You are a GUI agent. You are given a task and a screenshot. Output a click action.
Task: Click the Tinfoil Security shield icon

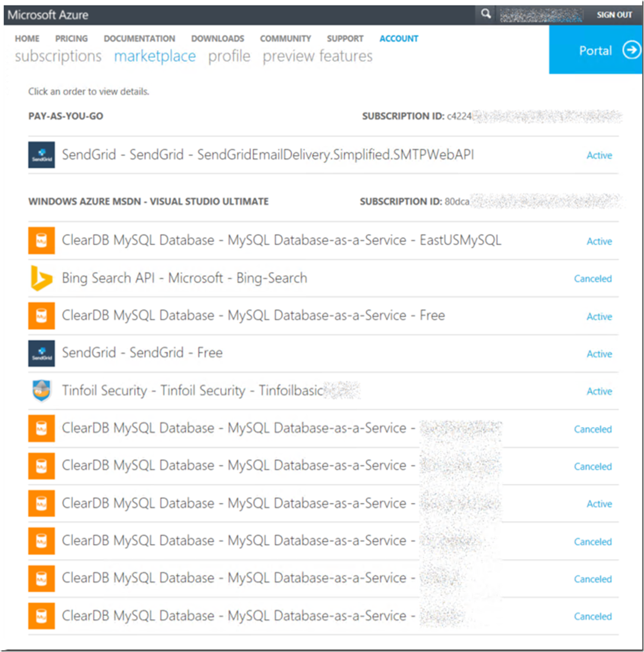[41, 391]
